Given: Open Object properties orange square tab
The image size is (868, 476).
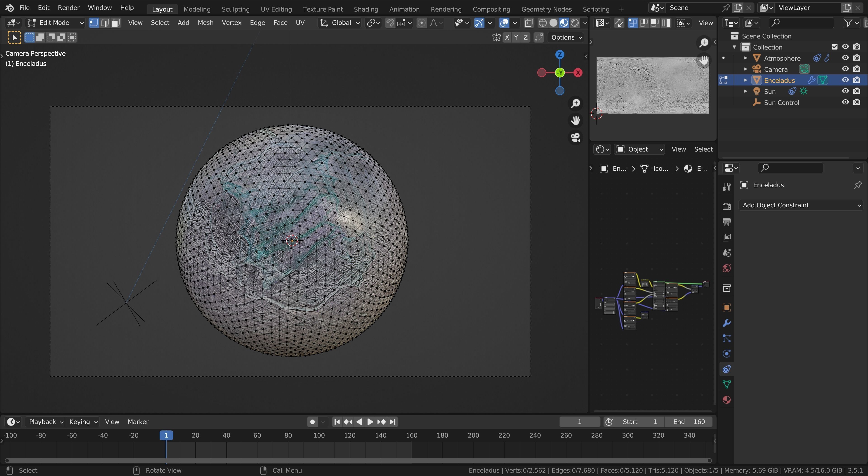Looking at the screenshot, I should (x=726, y=308).
